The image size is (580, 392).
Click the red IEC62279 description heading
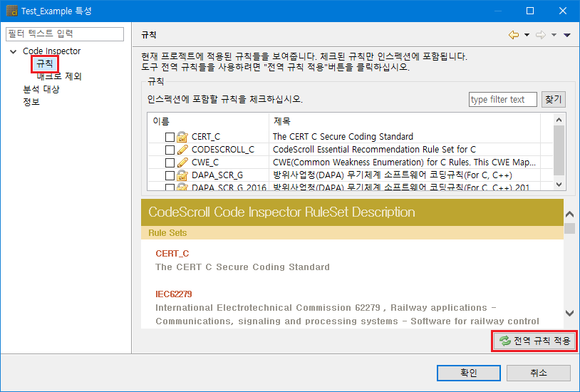click(x=173, y=294)
